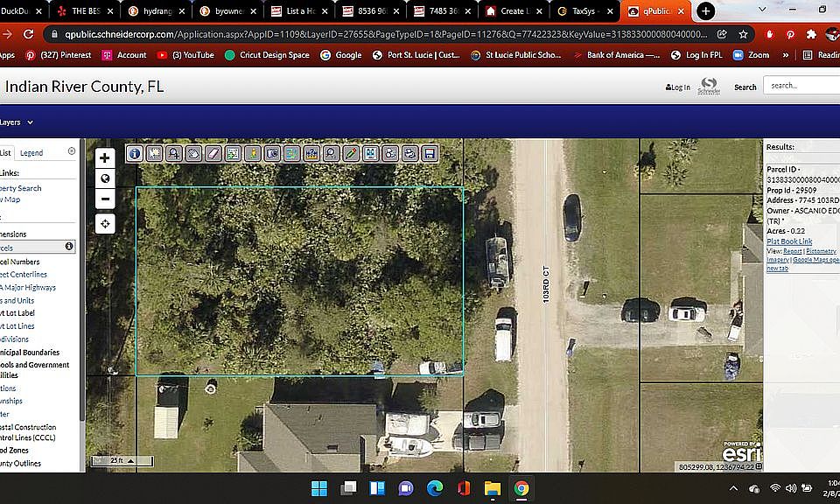Switch to the TaxSys browser tab
This screenshot has height=504, width=840.
coord(584,10)
